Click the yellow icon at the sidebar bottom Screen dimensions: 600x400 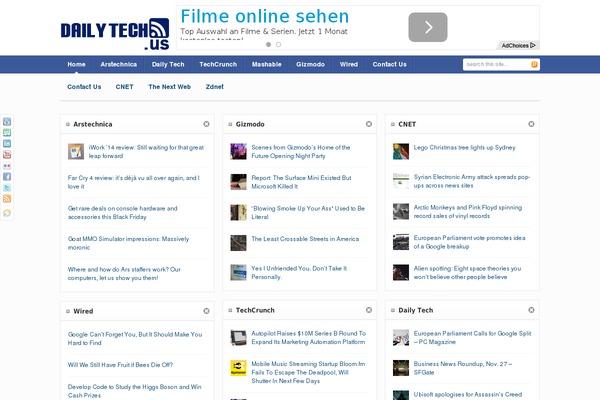[x=7, y=213]
